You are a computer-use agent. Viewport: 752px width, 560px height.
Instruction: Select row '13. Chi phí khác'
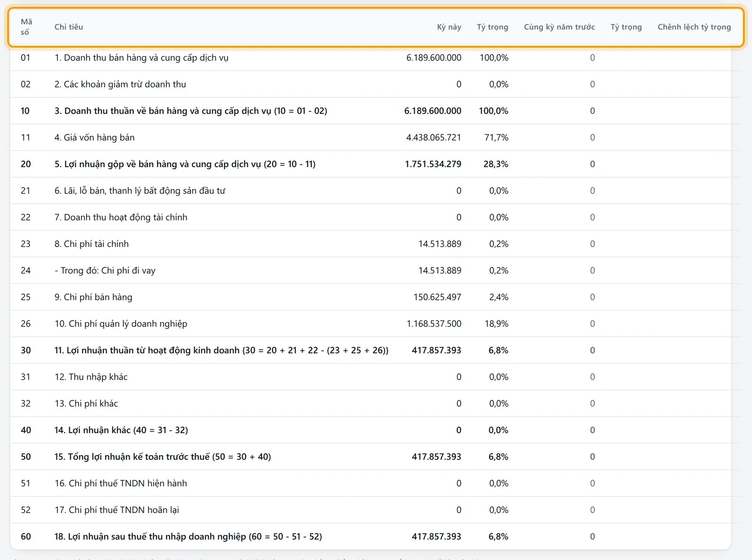coord(371,403)
